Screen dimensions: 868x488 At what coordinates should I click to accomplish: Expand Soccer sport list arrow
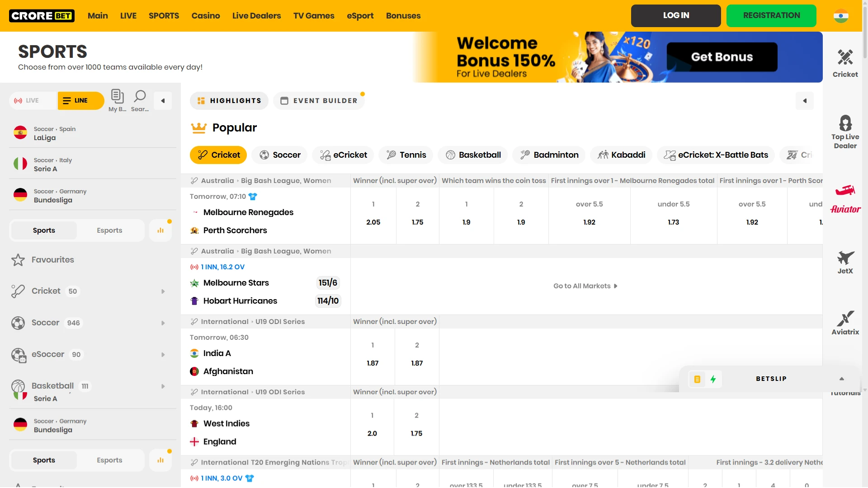[163, 323]
